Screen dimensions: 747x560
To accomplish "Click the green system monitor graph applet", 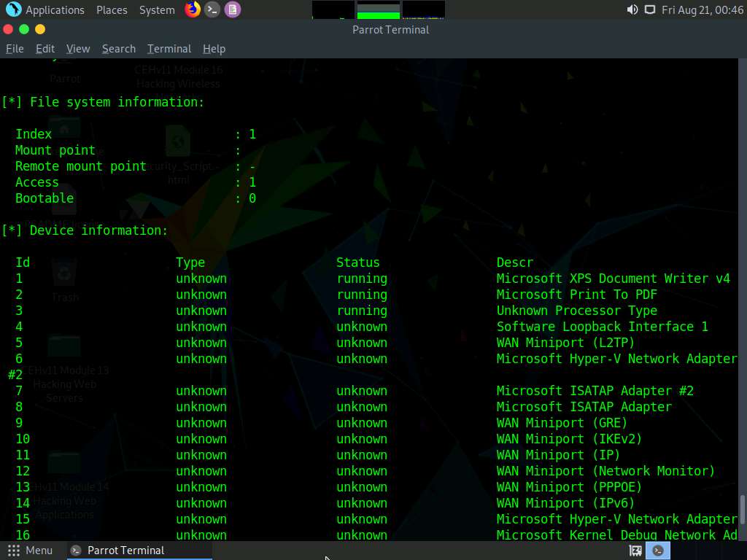I will (379, 10).
